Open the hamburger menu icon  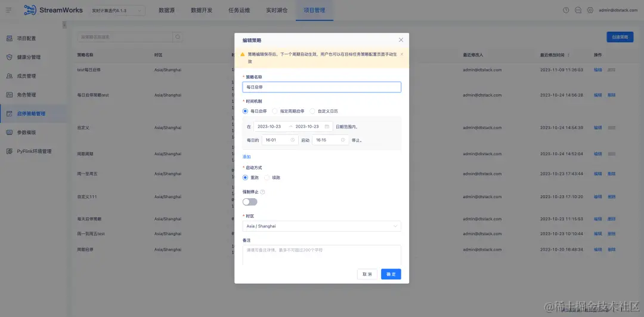point(8,10)
